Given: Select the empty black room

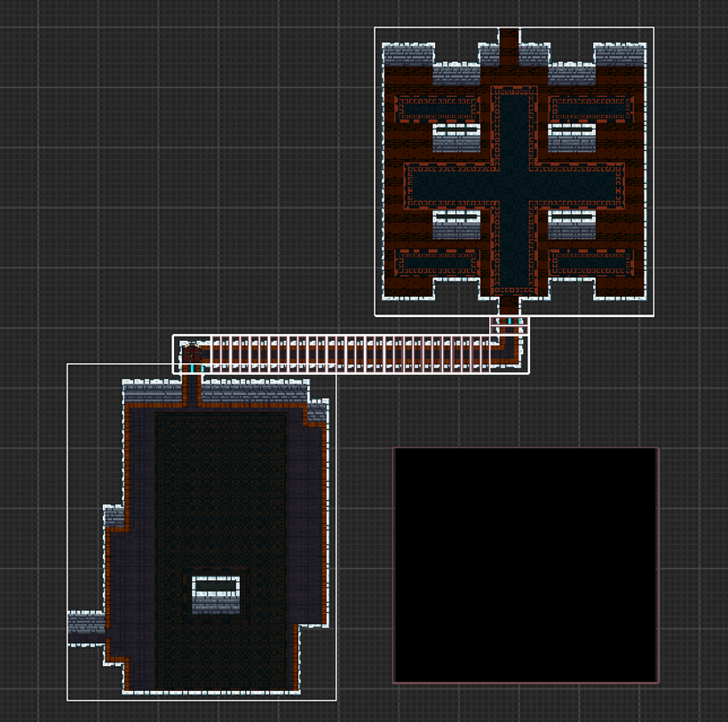Looking at the screenshot, I should point(526,565).
